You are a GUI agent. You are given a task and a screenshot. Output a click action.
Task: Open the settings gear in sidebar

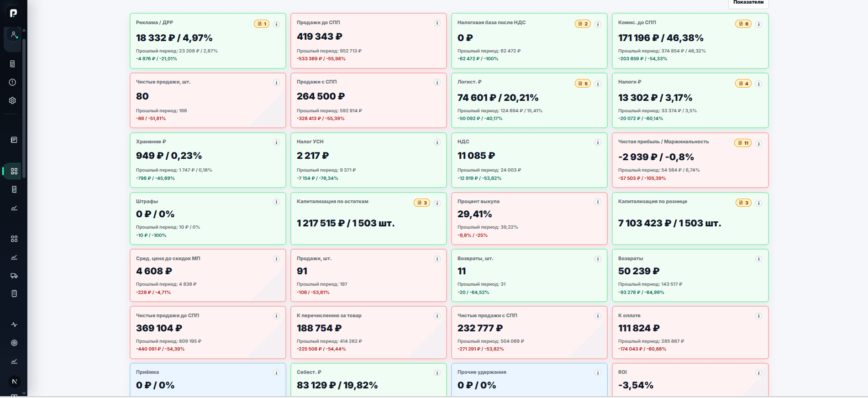point(13,100)
